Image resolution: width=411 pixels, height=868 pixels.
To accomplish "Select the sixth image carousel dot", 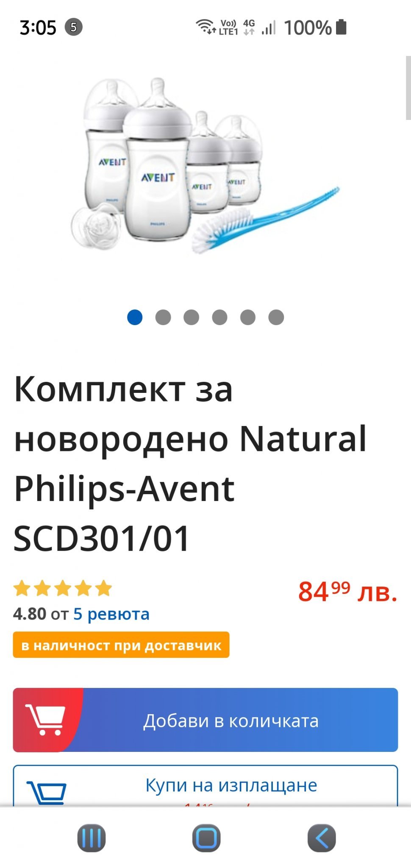I will click(x=276, y=317).
